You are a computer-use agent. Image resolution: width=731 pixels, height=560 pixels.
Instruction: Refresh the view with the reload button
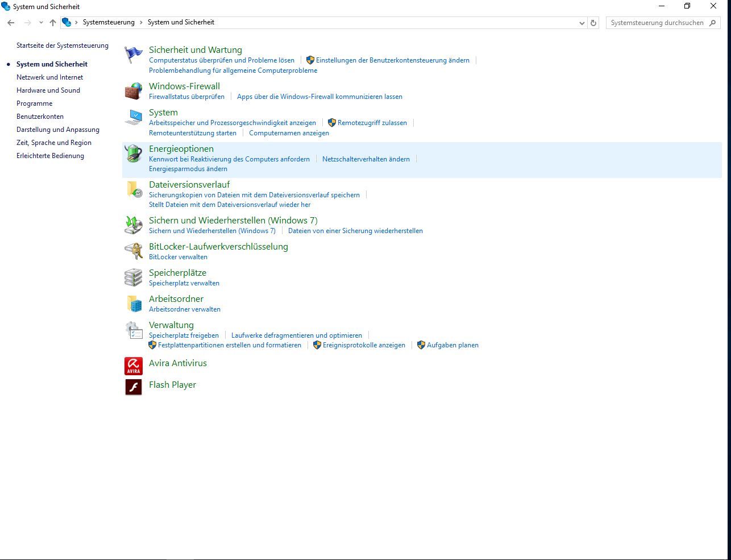[593, 23]
